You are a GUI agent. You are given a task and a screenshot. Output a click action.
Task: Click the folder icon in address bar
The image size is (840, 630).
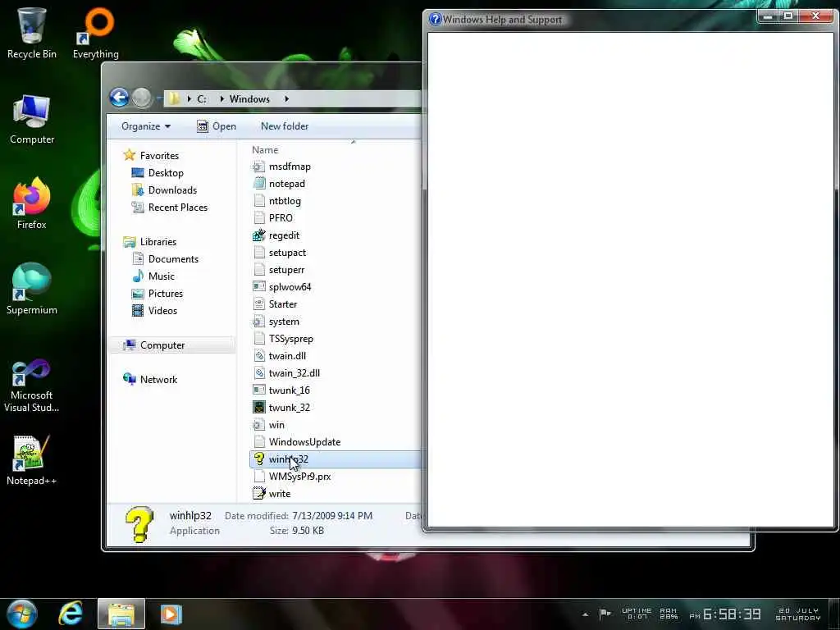coord(173,98)
